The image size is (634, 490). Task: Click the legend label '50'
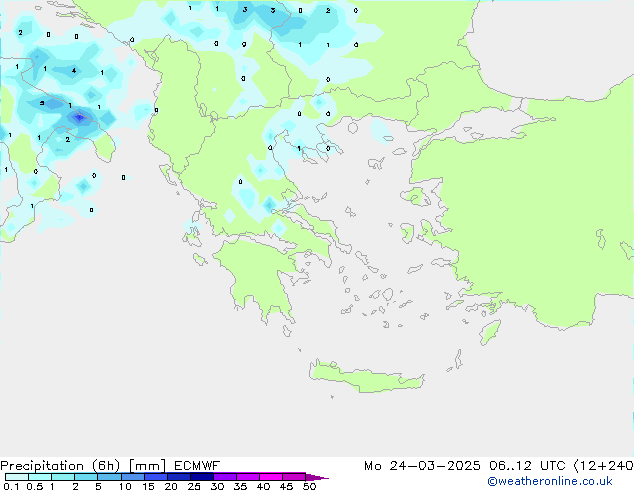309,486
